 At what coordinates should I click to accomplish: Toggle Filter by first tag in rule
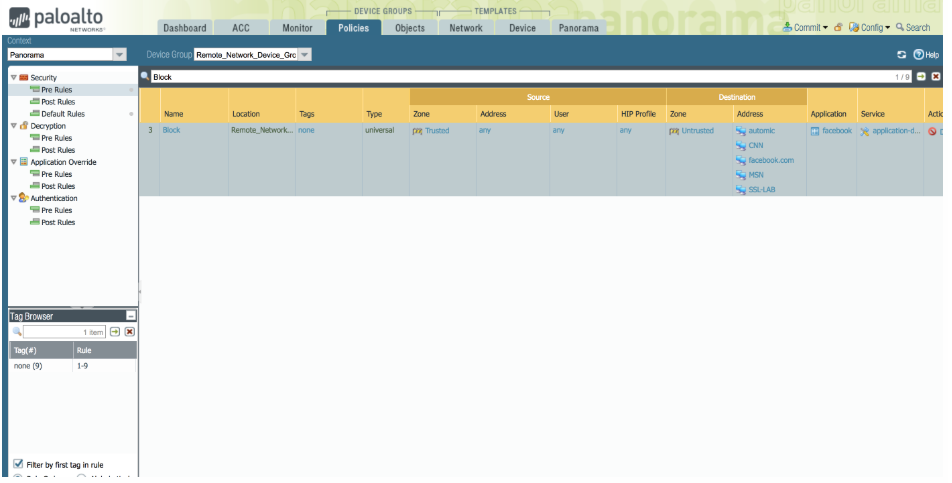tap(18, 464)
